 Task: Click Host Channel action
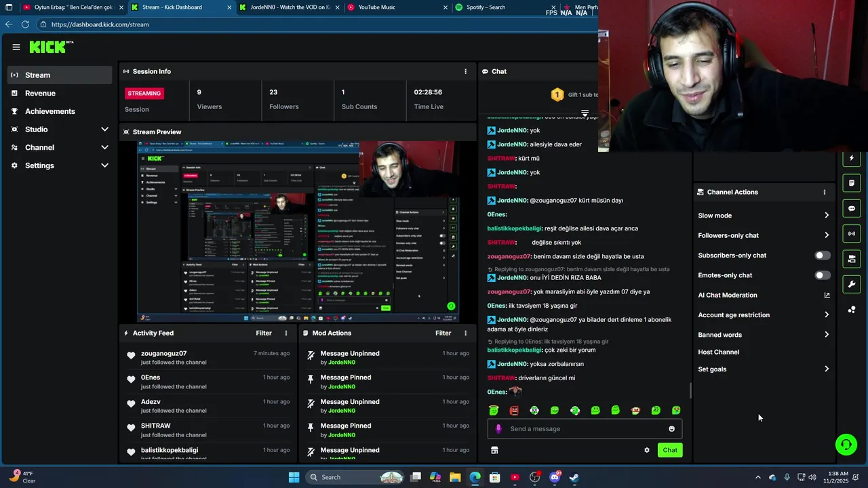(x=718, y=352)
